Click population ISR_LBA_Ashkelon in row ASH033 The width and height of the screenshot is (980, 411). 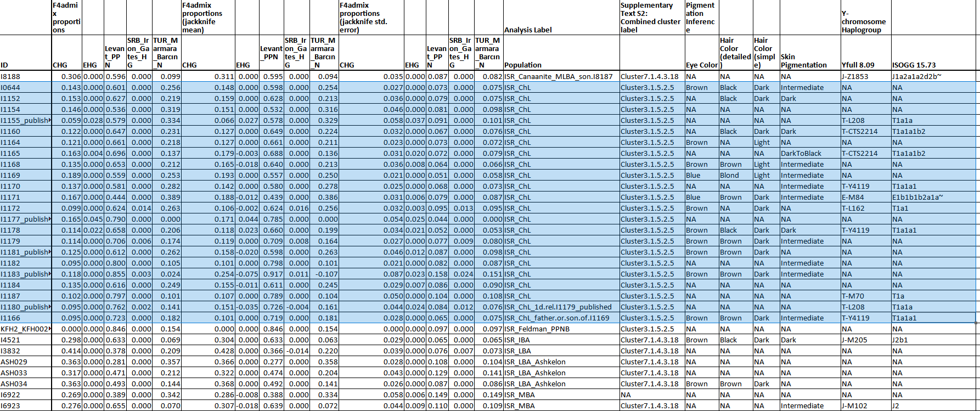pos(561,373)
